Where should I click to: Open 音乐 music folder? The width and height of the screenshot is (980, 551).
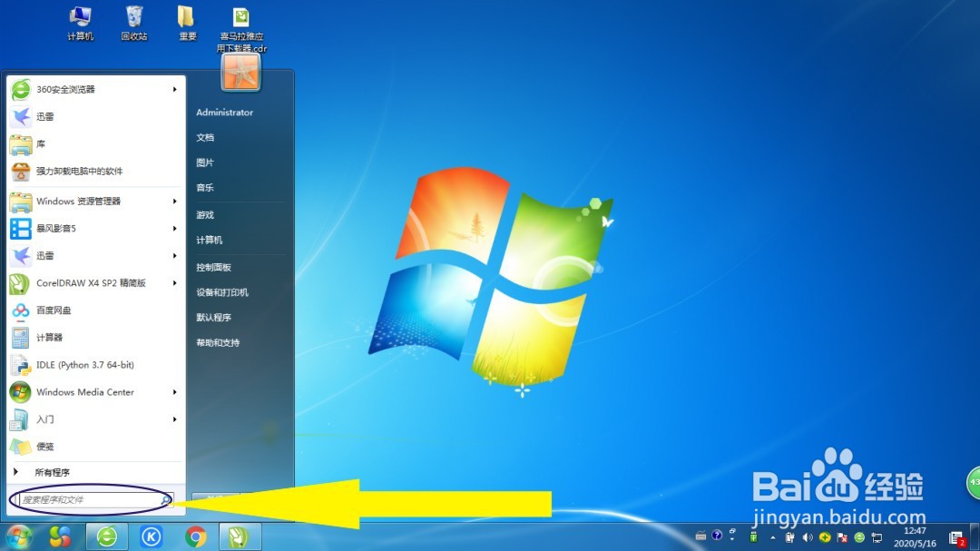[205, 188]
